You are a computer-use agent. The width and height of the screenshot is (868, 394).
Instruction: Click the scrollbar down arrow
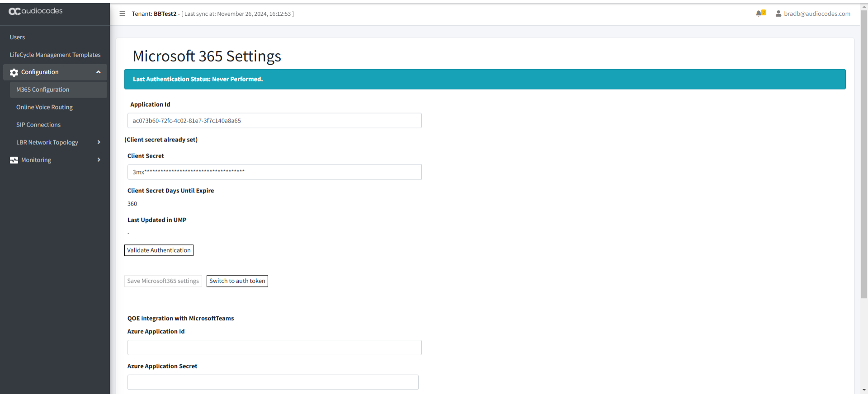(864, 390)
